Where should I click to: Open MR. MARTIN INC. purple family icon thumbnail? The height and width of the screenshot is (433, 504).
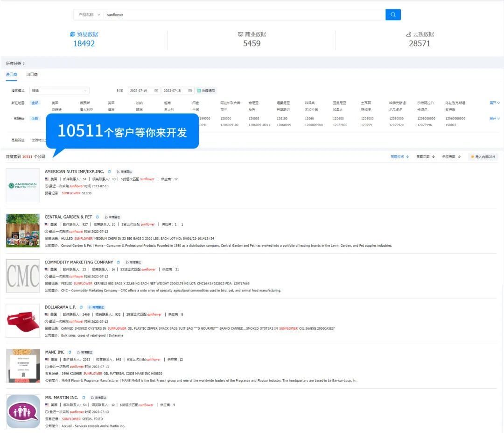23,411
